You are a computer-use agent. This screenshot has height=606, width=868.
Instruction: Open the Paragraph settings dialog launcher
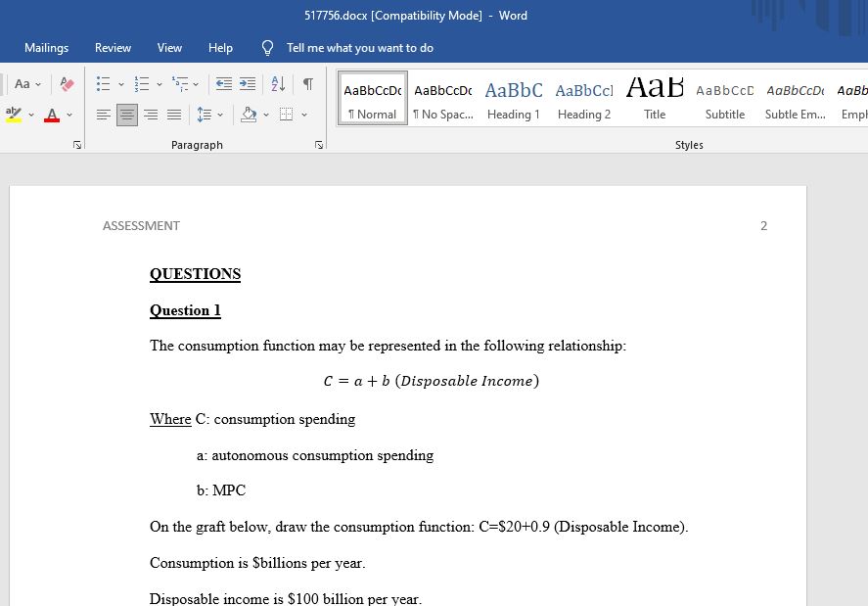[x=319, y=145]
